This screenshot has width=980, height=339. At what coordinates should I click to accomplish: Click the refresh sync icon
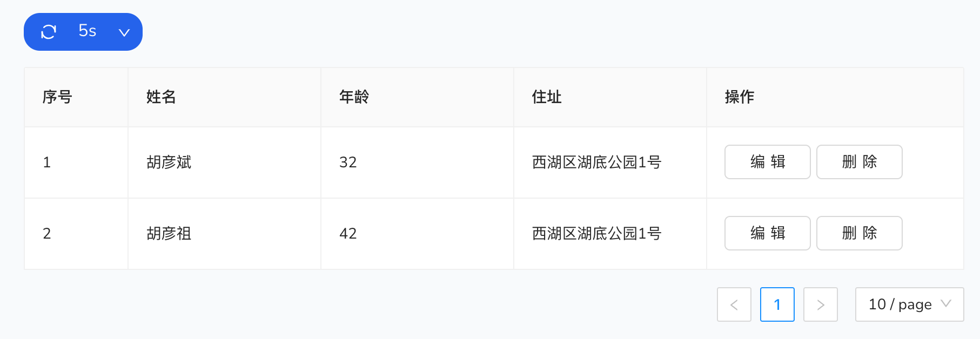[49, 32]
